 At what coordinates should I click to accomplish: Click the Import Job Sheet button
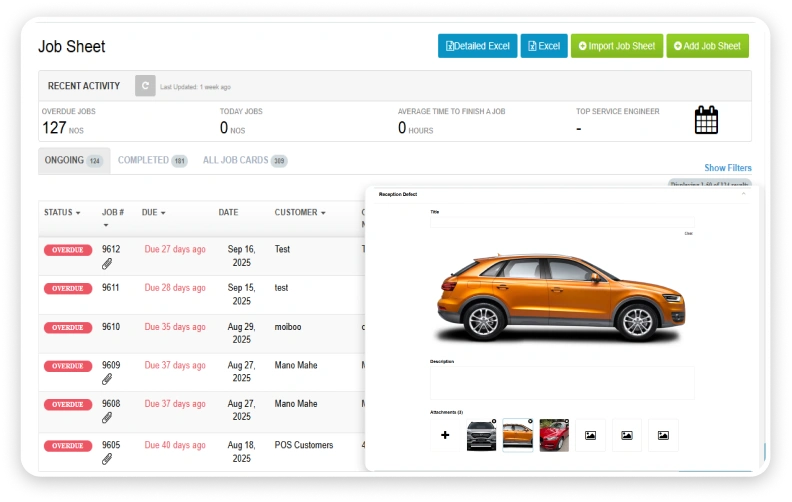[617, 46]
